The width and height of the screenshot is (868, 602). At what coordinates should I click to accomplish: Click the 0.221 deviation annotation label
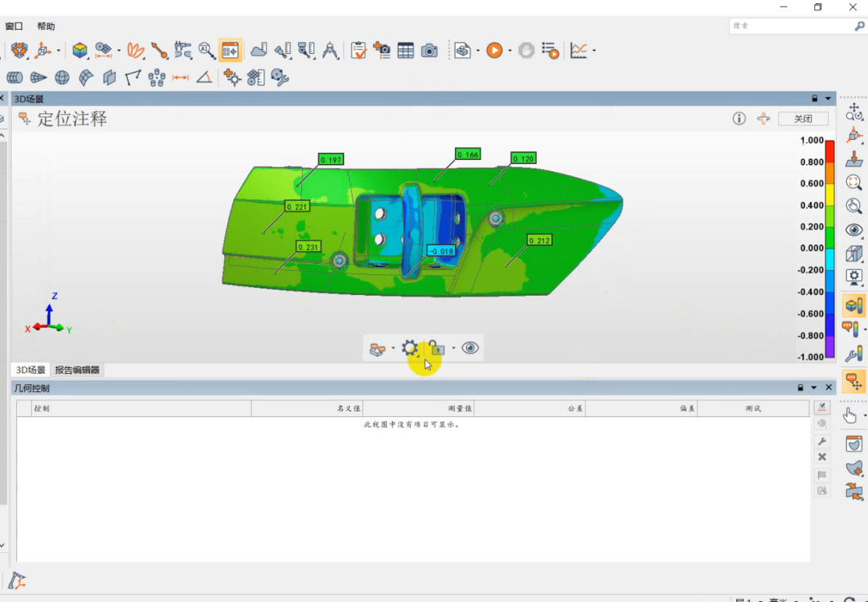click(297, 207)
